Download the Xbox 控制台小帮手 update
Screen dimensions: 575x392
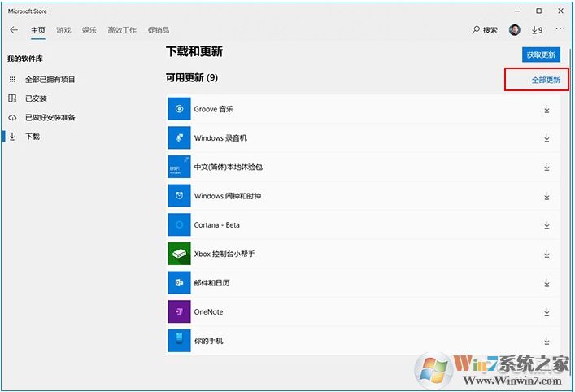point(547,254)
